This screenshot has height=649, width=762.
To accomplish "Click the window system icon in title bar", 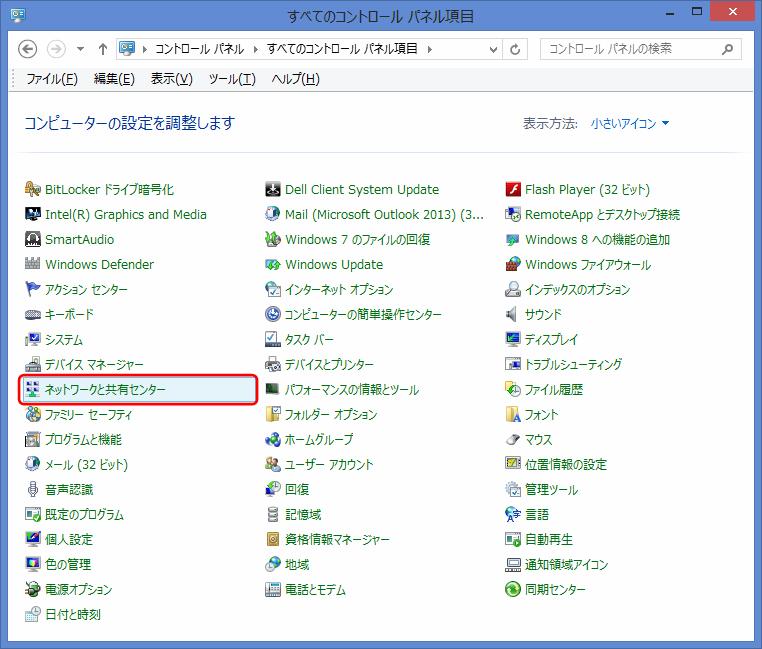I will click(17, 15).
